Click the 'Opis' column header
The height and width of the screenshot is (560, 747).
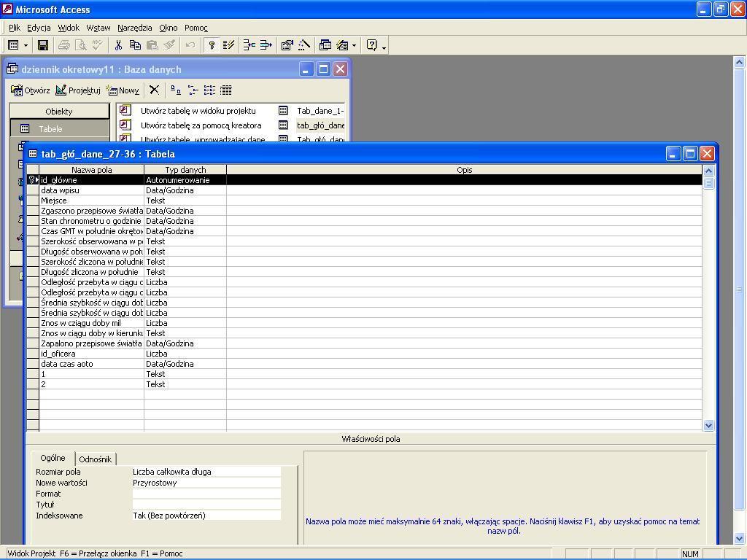464,169
